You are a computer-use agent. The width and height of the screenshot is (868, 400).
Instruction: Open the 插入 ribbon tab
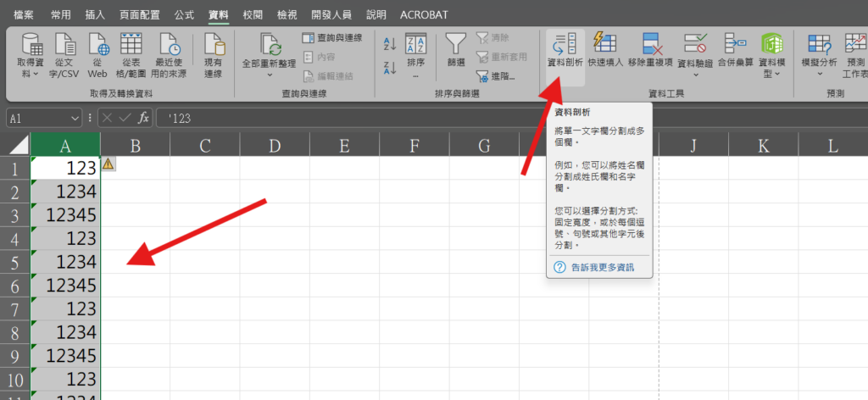96,14
